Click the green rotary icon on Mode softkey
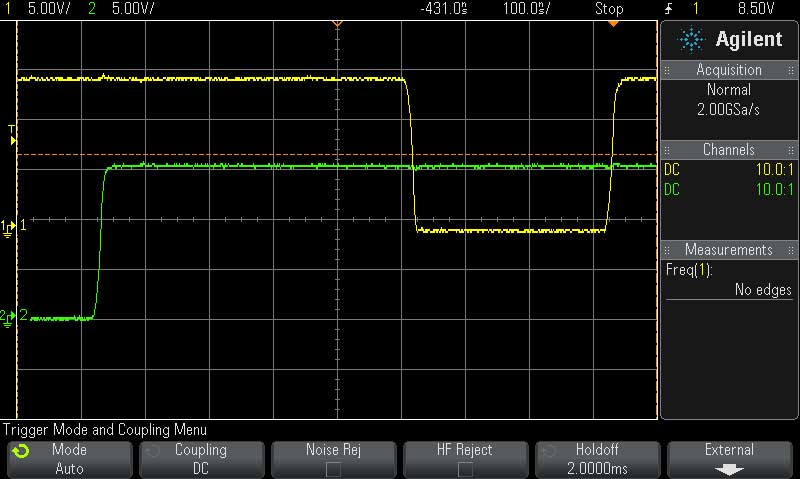The height and width of the screenshot is (479, 800). tap(21, 451)
